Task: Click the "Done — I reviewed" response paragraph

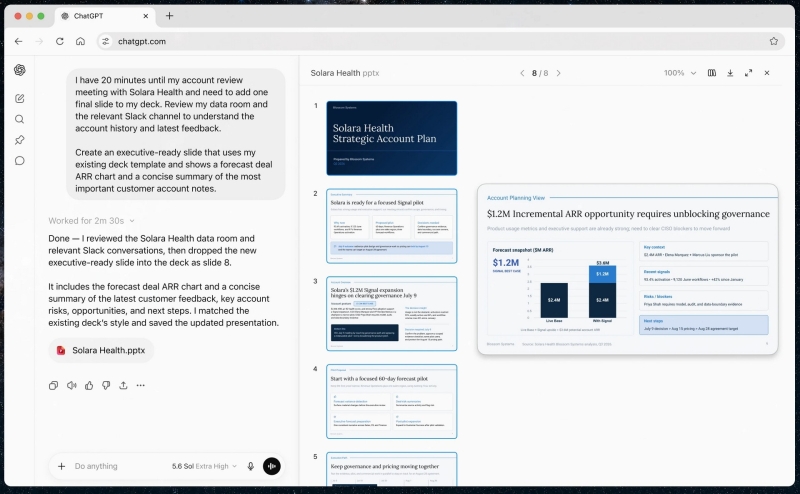Action: tap(153, 251)
